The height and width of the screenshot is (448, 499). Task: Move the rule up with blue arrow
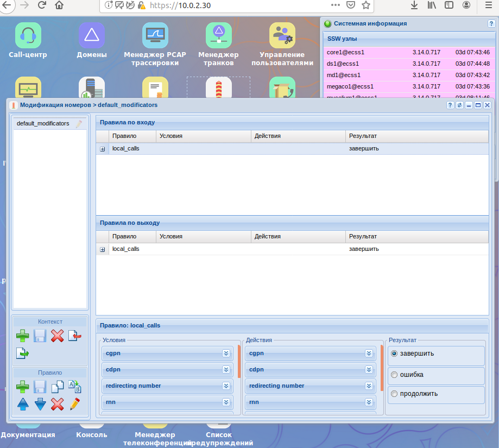22,404
